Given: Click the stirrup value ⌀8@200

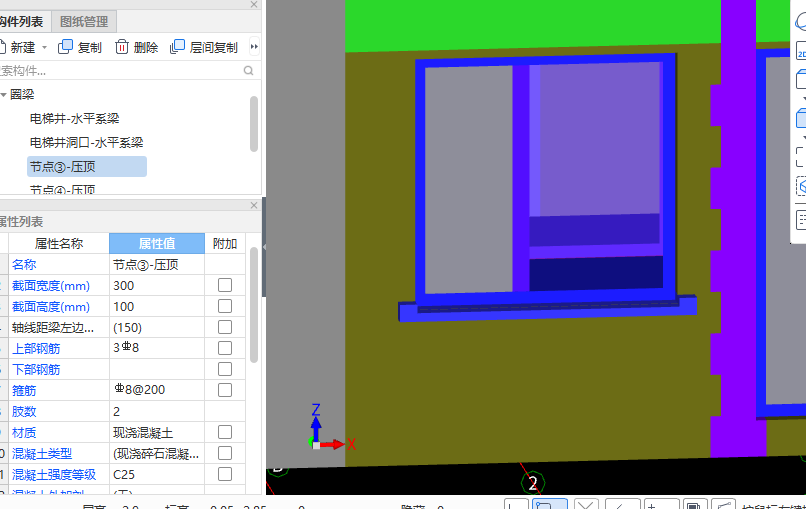Looking at the screenshot, I should pyautogui.click(x=157, y=390).
